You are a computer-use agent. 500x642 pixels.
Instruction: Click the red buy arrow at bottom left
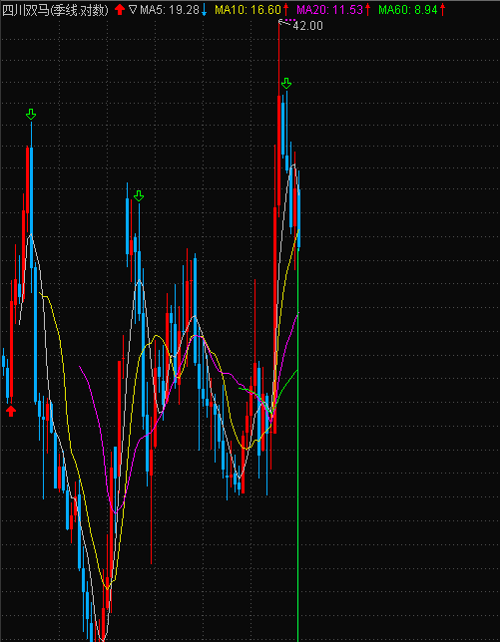[x=11, y=411]
